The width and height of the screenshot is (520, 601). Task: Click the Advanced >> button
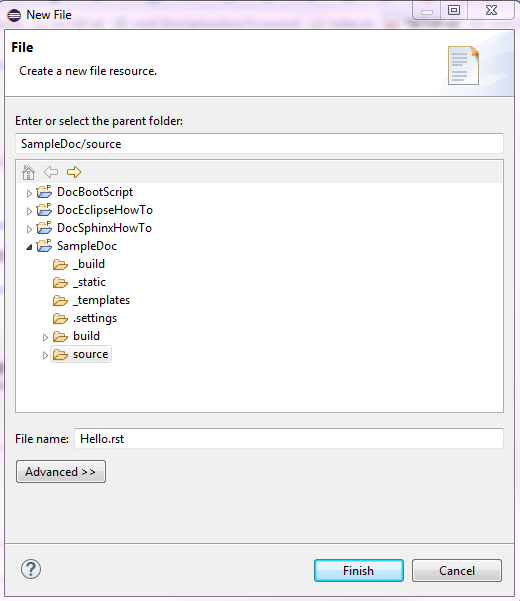(61, 471)
